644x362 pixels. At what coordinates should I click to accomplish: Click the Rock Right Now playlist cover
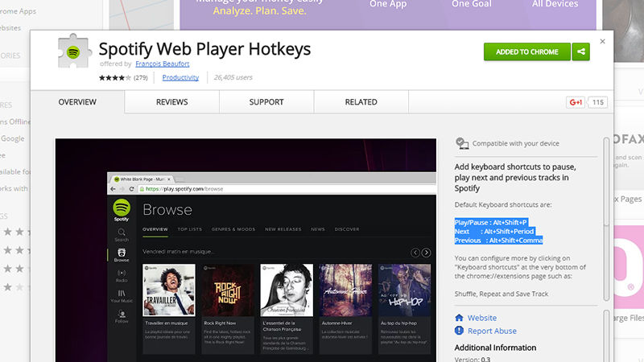[228, 290]
